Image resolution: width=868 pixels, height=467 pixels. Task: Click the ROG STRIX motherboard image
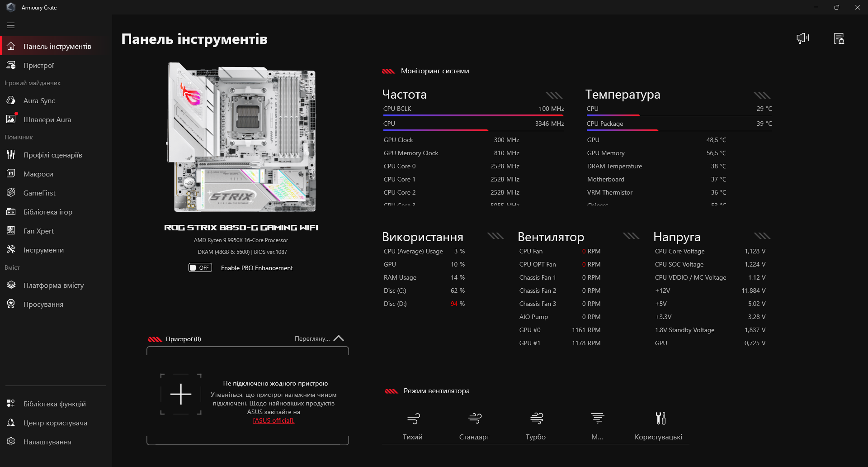click(x=241, y=137)
